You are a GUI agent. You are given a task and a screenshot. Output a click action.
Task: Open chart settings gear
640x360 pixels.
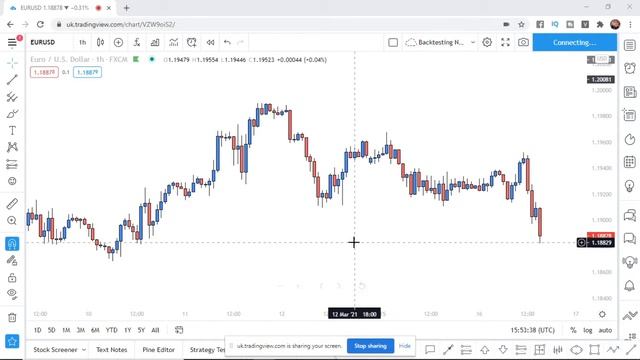(487, 42)
